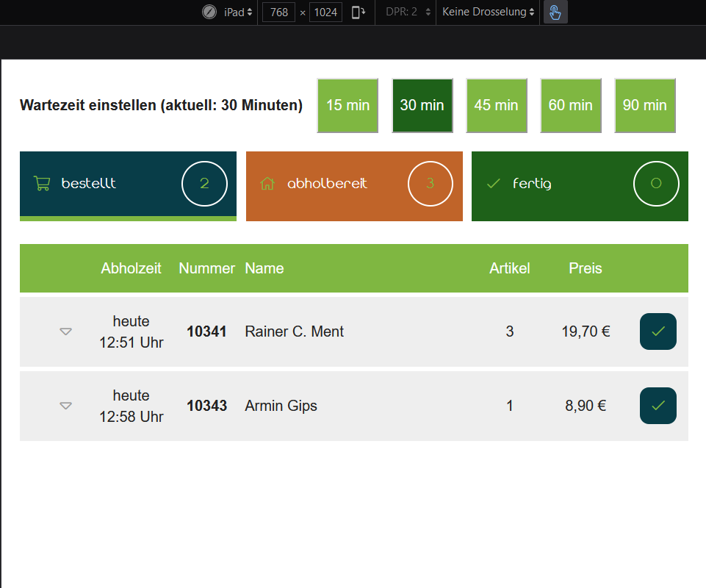The image size is (706, 588).
Task: Open the Keine Drosselung throttling dropdown
Action: pos(488,12)
